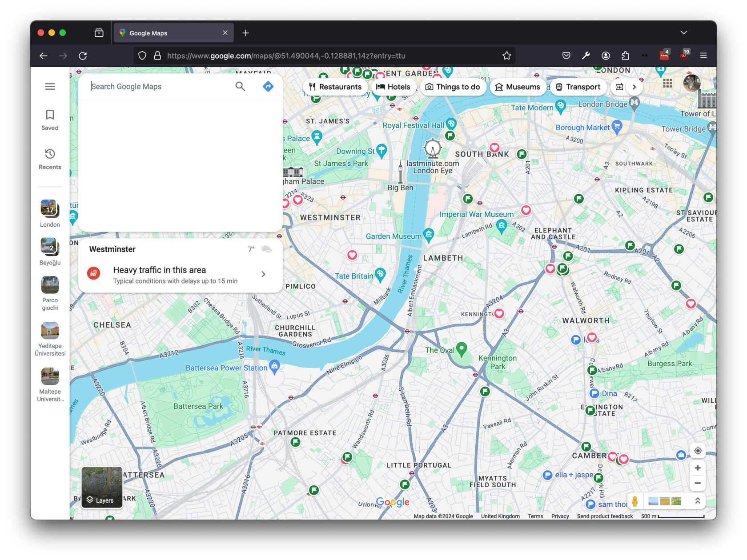Image resolution: width=747 pixels, height=560 pixels.
Task: Open Google account profile picture
Action: point(692,83)
